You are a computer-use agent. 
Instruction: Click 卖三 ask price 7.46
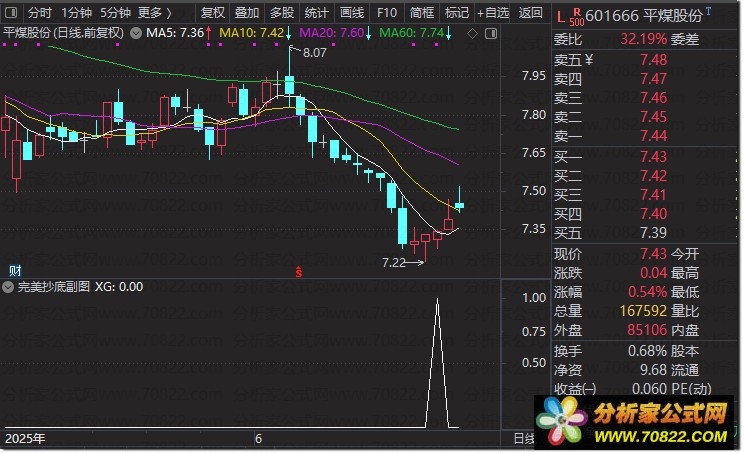[x=653, y=98]
